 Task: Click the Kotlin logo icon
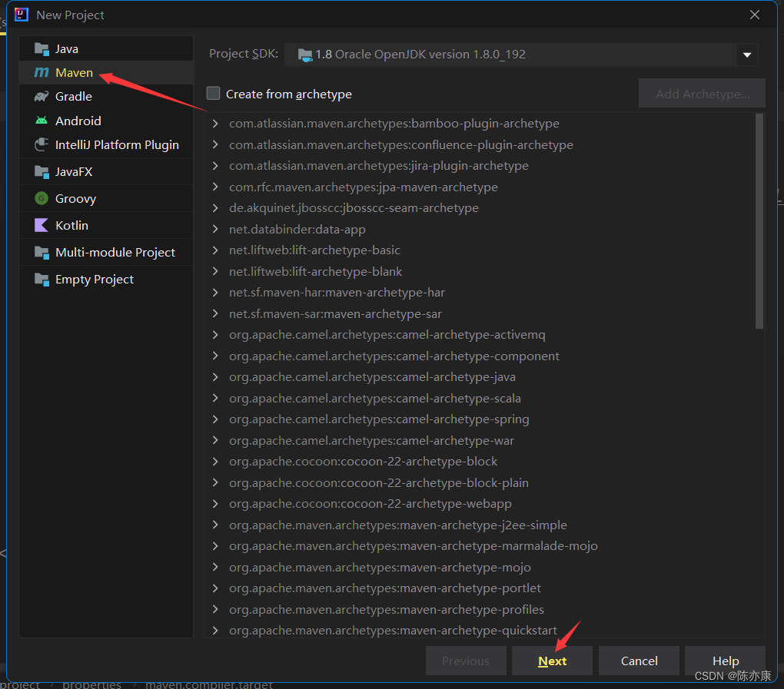[42, 225]
